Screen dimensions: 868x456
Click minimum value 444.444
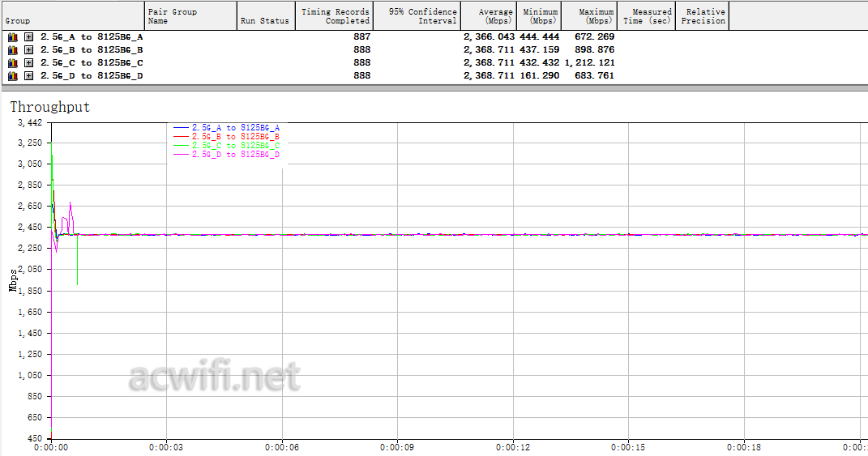click(x=539, y=37)
